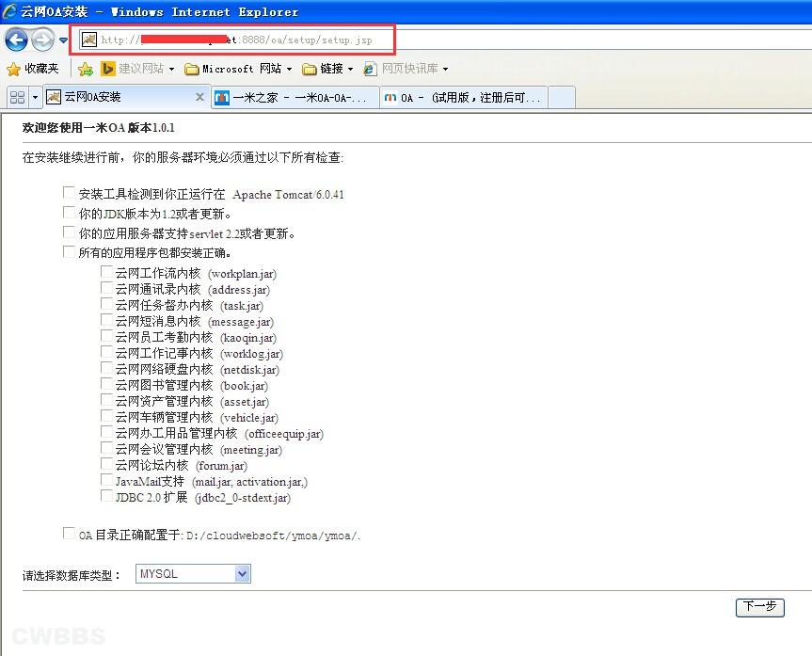Screen dimensions: 812x656
Task: Toggle the vehicle.jar checkbox
Action: pos(106,417)
